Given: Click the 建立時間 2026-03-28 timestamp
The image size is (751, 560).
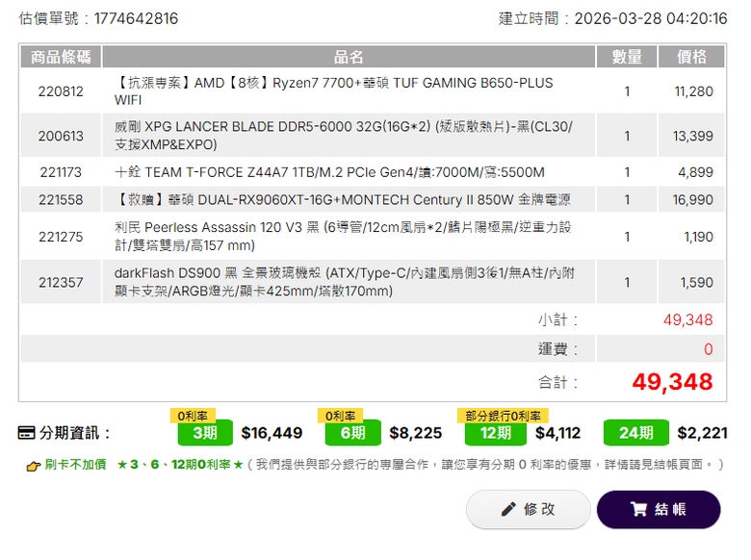Looking at the screenshot, I should click(612, 18).
